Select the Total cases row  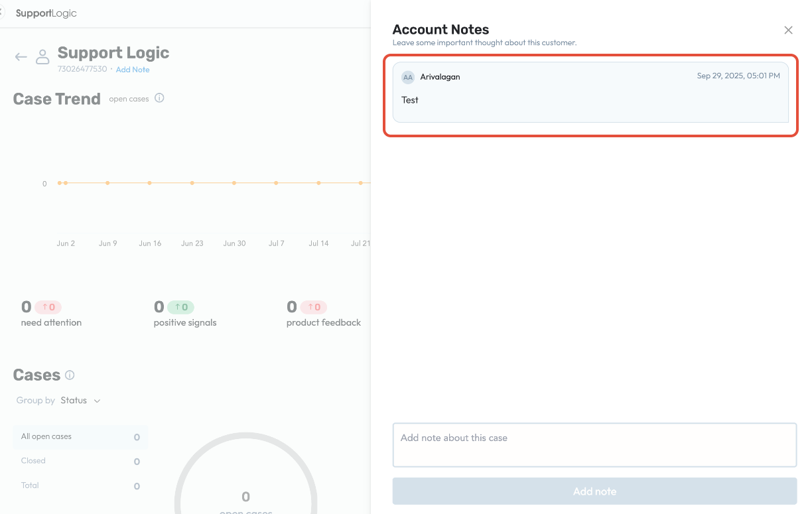tap(80, 485)
